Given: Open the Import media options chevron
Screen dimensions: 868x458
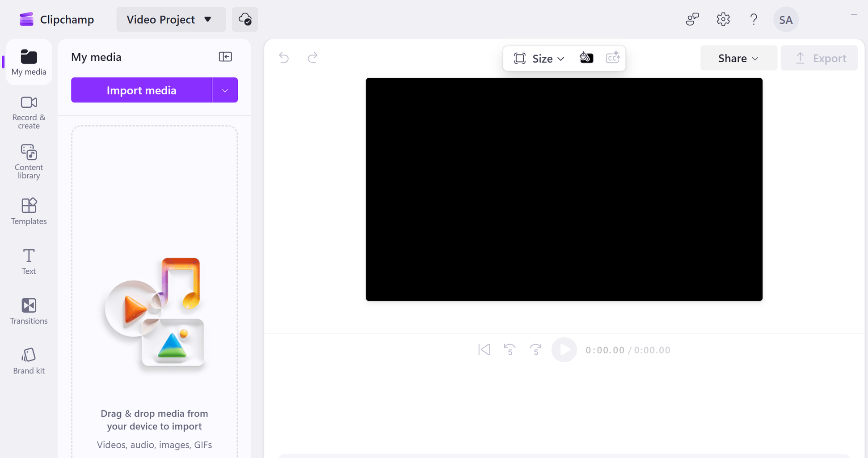Looking at the screenshot, I should tap(225, 90).
